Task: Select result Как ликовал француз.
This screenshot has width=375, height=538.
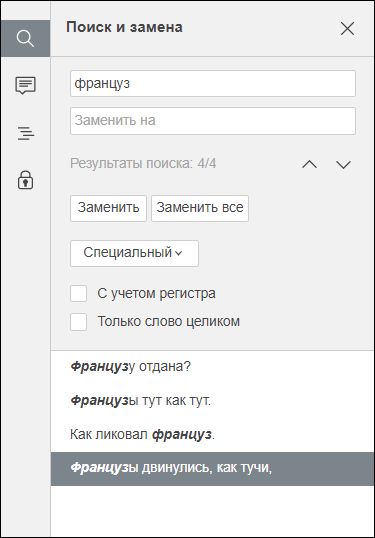Action: (x=212, y=434)
